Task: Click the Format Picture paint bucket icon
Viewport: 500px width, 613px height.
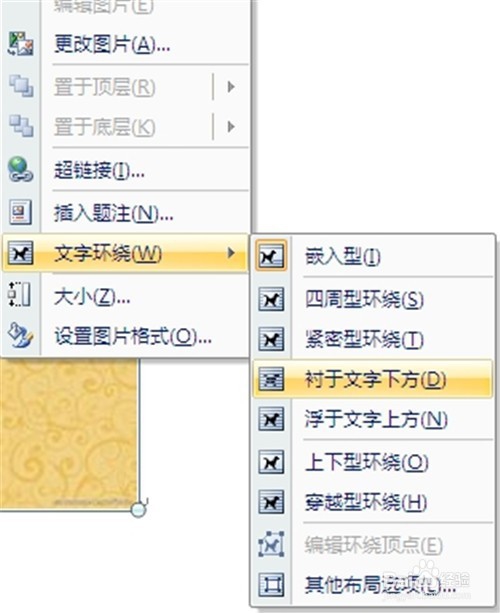Action: coord(20,335)
